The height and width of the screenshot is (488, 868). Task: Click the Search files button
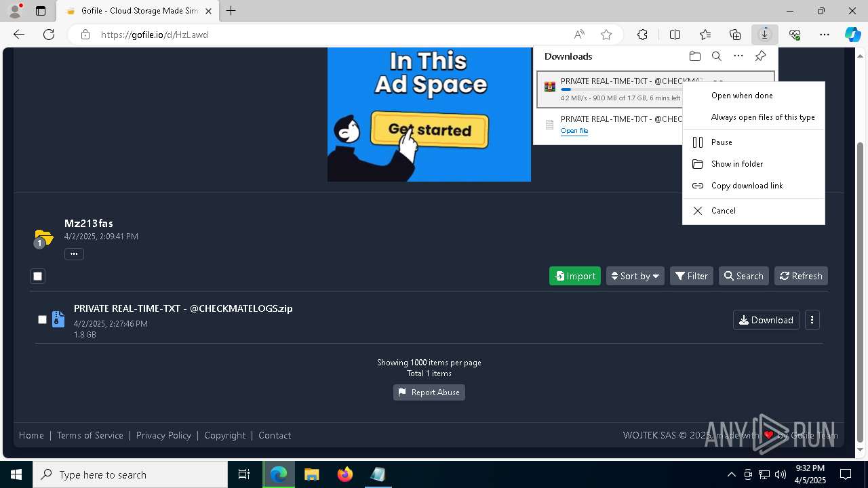(x=744, y=276)
